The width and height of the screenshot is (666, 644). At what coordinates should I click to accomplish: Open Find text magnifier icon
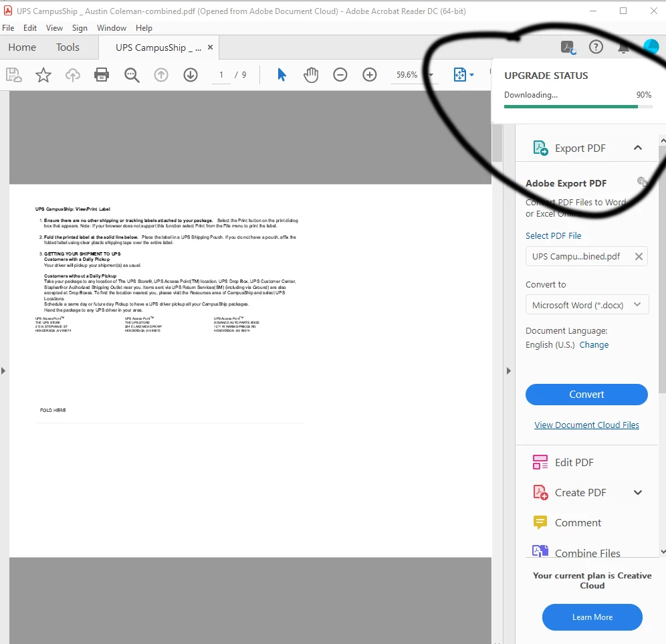tap(132, 75)
